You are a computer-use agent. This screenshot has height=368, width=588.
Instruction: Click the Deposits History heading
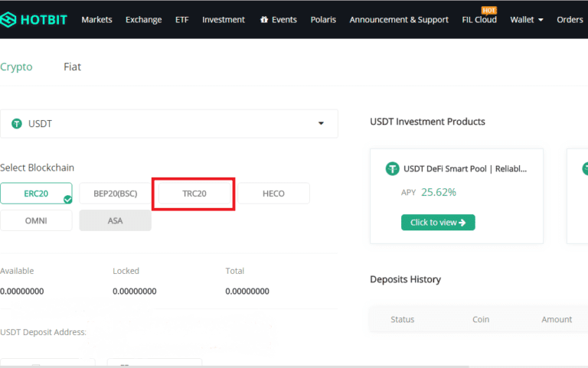[405, 279]
